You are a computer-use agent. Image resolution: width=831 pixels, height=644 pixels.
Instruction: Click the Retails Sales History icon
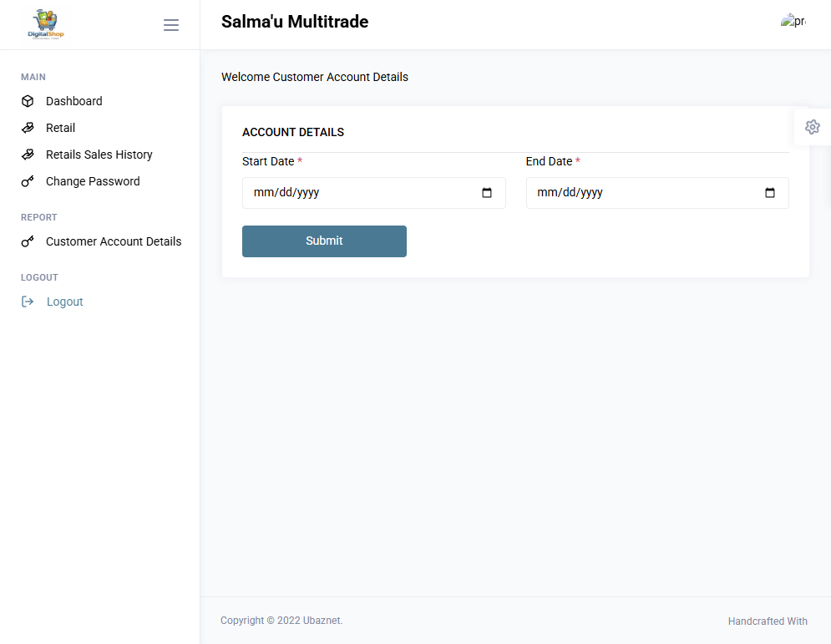pos(28,155)
